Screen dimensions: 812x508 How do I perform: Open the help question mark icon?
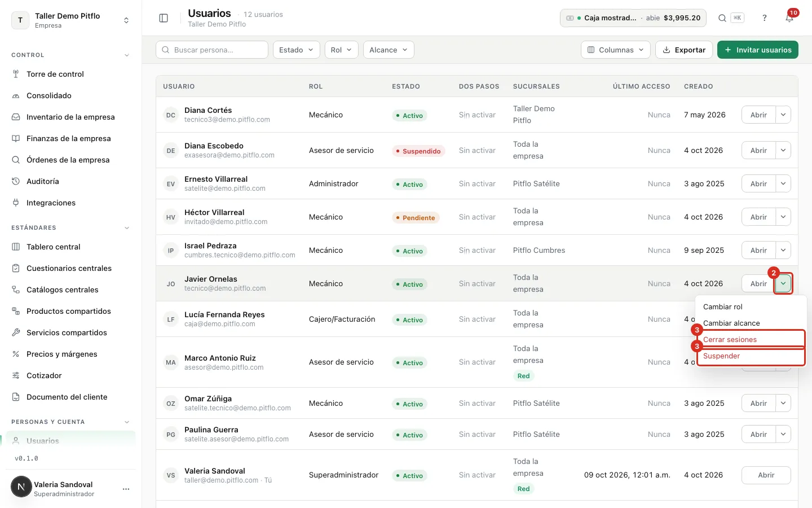tap(765, 18)
